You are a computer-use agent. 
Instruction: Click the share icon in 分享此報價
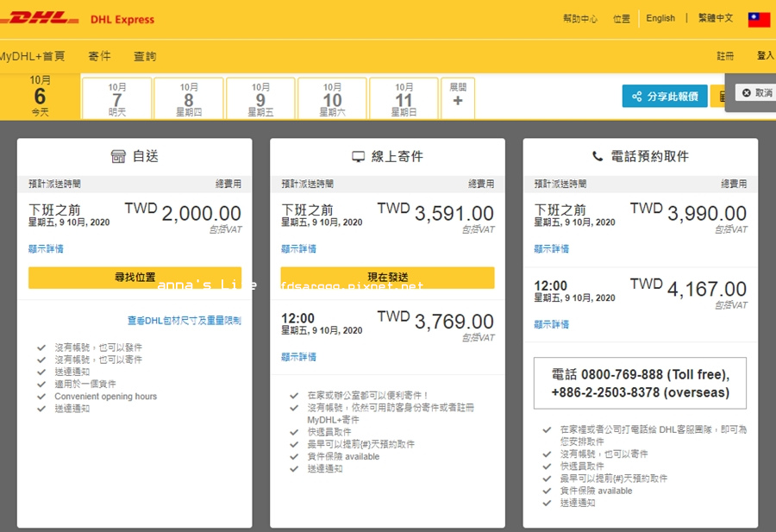(x=637, y=96)
